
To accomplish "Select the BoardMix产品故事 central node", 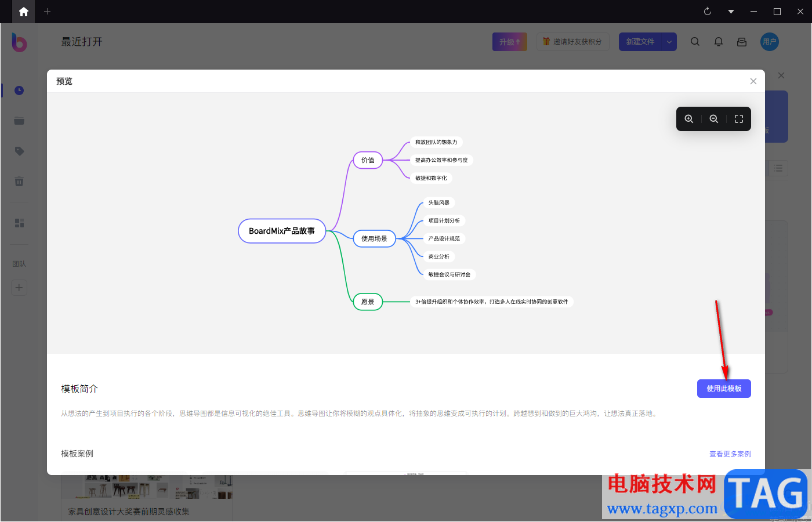I will point(282,231).
